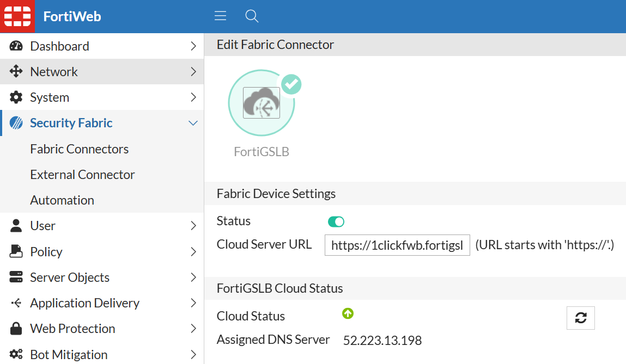Click the Web Protection lock icon
626x364 pixels.
pos(16,329)
